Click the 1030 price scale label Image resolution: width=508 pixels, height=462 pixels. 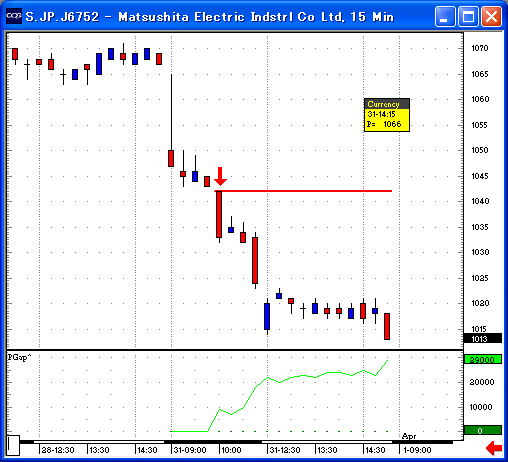480,252
